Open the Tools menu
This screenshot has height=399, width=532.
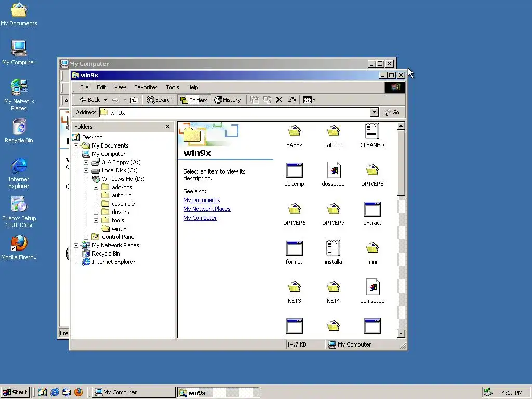(x=172, y=87)
